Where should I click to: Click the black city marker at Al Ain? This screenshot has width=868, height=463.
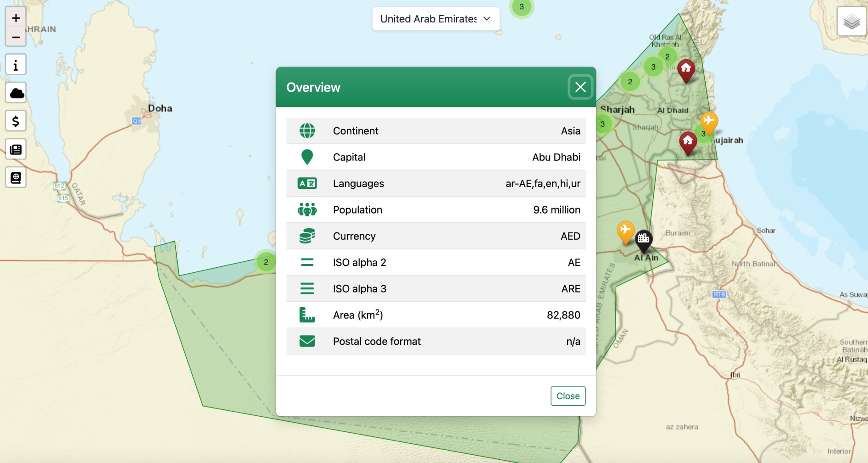tap(643, 239)
